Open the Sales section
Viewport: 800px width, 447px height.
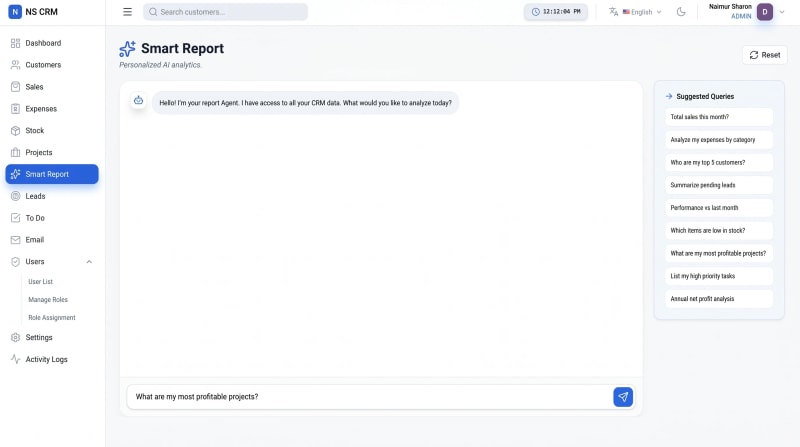tap(52, 87)
